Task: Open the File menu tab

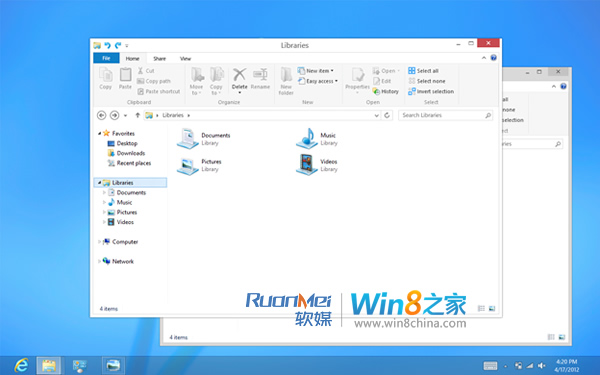Action: [x=106, y=58]
